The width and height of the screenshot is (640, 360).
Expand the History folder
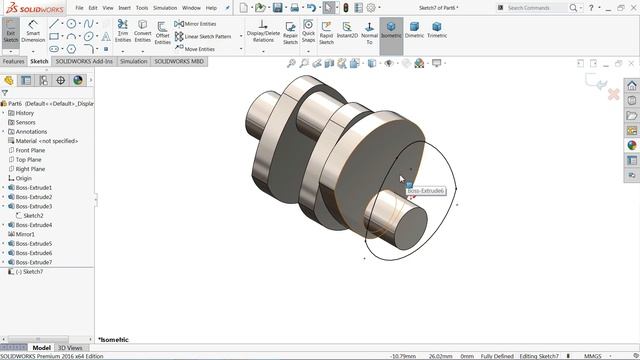4,113
